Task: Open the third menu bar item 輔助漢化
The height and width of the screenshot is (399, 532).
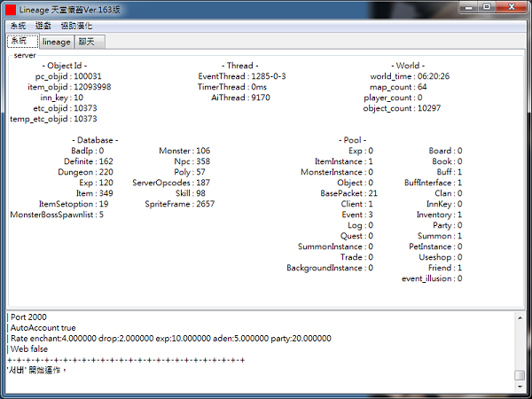Action: (x=76, y=26)
